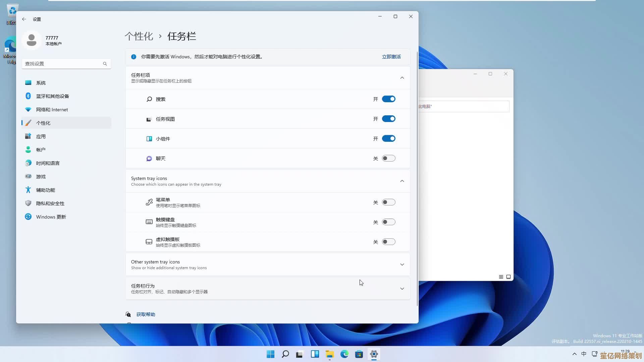Launch Microsoft Edge from the taskbar

[x=344, y=354]
